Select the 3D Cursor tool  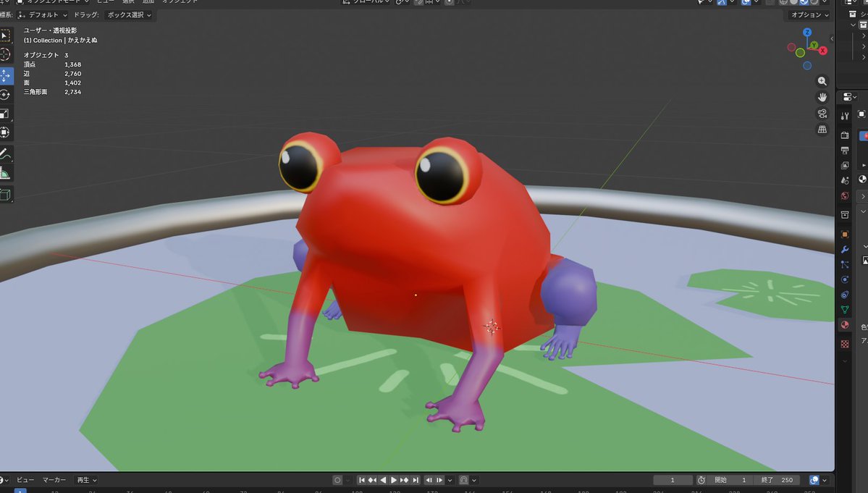point(5,54)
